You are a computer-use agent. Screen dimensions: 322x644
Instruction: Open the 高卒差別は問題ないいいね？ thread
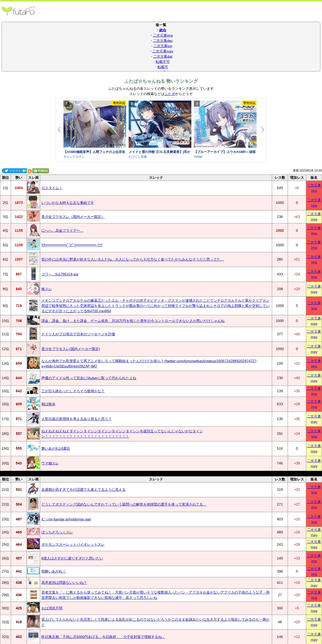tap(64, 583)
